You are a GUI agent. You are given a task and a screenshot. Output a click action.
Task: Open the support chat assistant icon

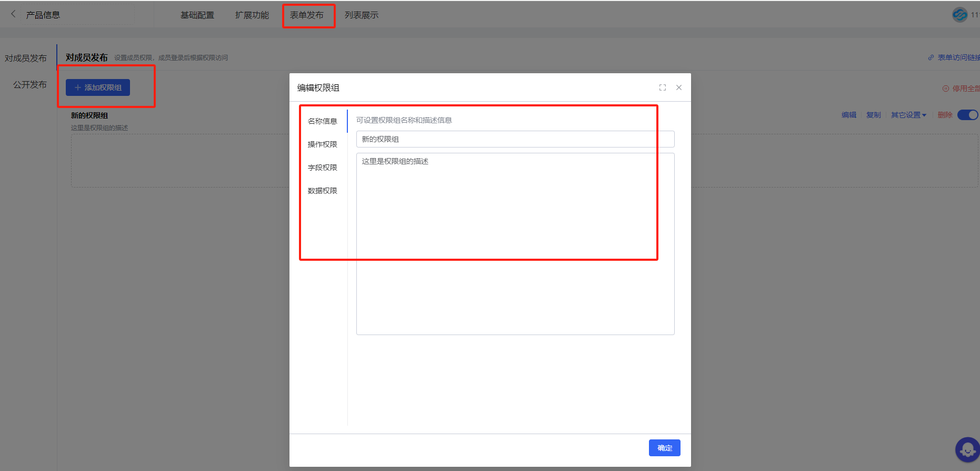coord(967,450)
